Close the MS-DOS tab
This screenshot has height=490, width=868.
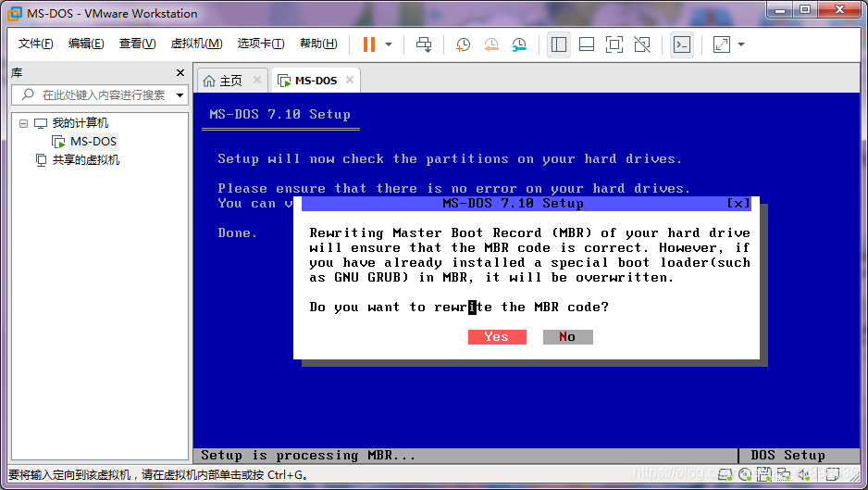350,80
